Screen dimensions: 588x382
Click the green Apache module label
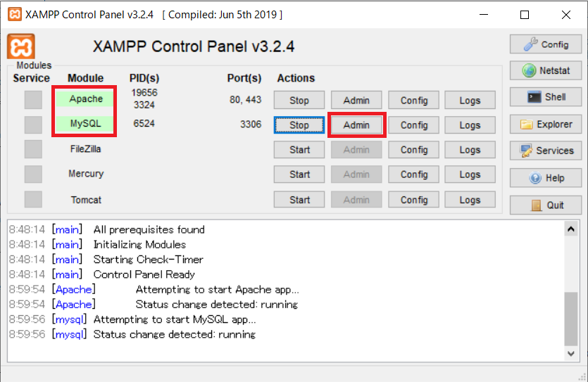(86, 99)
